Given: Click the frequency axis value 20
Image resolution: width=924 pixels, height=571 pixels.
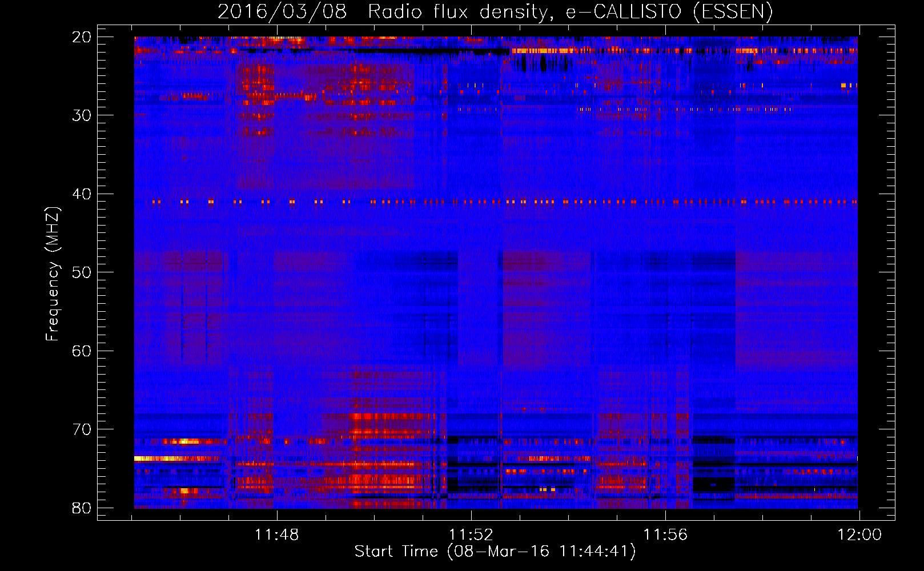Looking at the screenshot, I should [82, 37].
